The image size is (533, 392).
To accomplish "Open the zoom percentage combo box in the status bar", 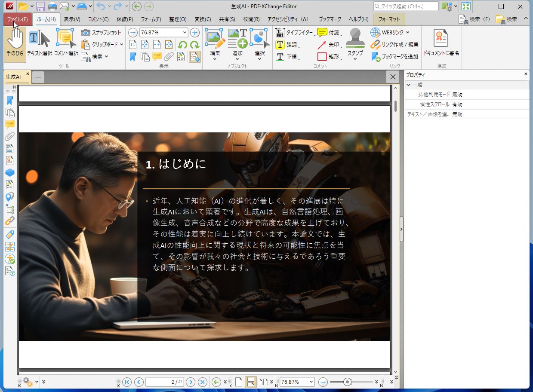I will tap(297, 382).
